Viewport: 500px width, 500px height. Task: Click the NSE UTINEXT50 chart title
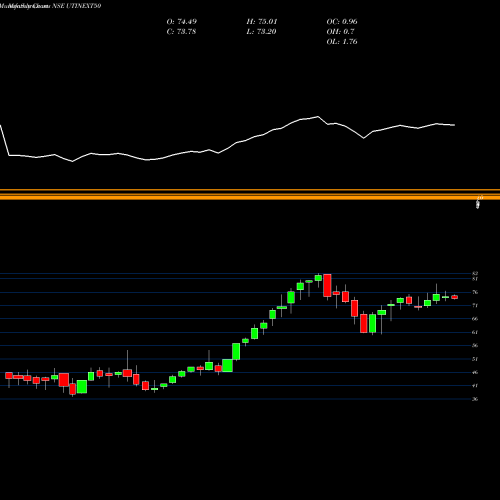tap(77, 6)
